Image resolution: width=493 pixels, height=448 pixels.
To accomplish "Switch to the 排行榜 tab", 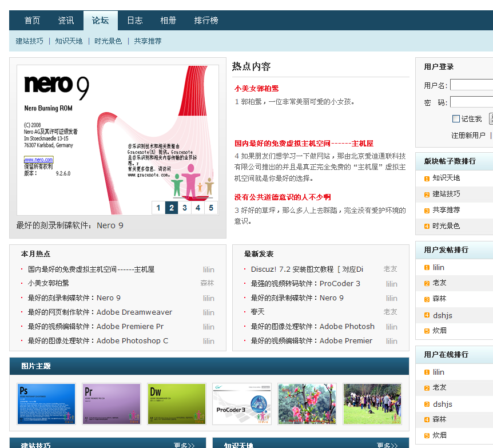I will (205, 19).
